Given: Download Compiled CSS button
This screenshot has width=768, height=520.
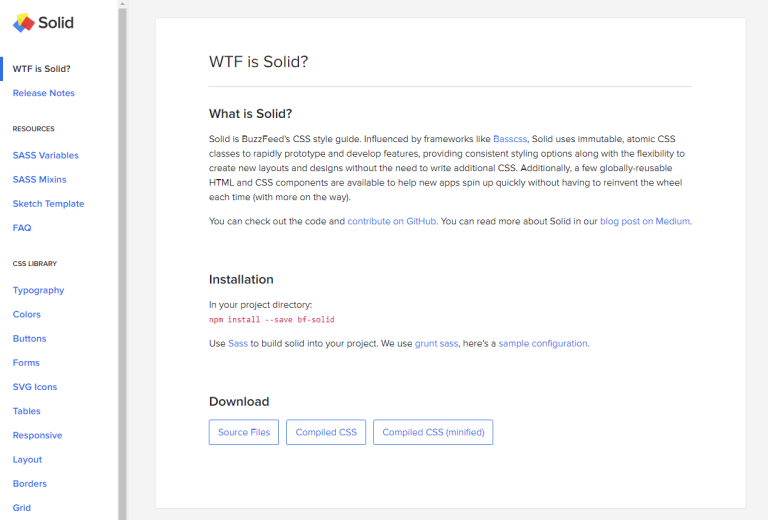Looking at the screenshot, I should pos(326,432).
